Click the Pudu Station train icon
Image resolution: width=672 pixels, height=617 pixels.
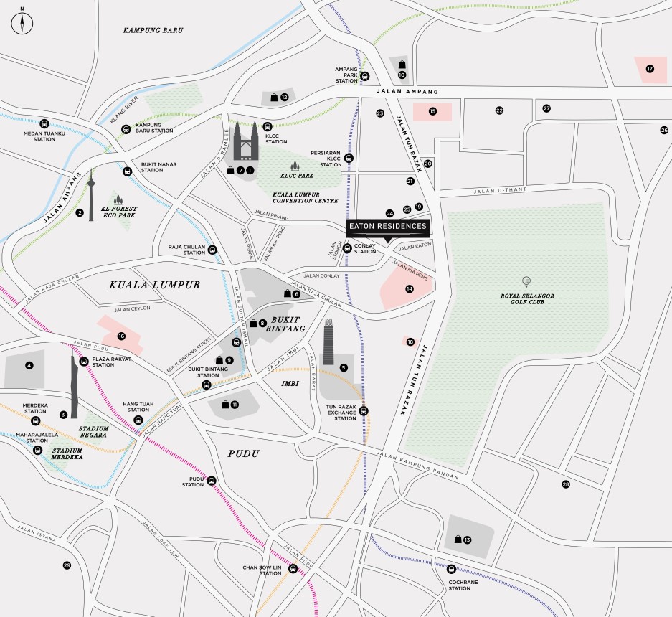click(212, 481)
